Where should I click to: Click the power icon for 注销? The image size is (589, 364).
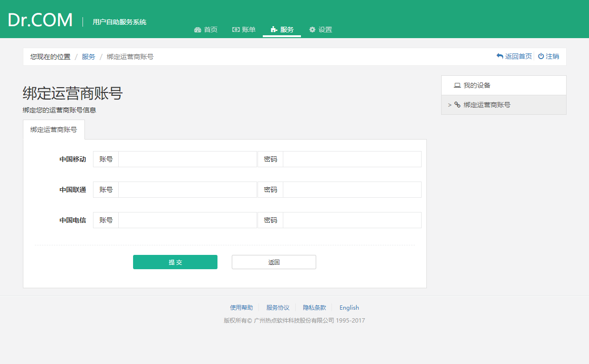click(541, 56)
